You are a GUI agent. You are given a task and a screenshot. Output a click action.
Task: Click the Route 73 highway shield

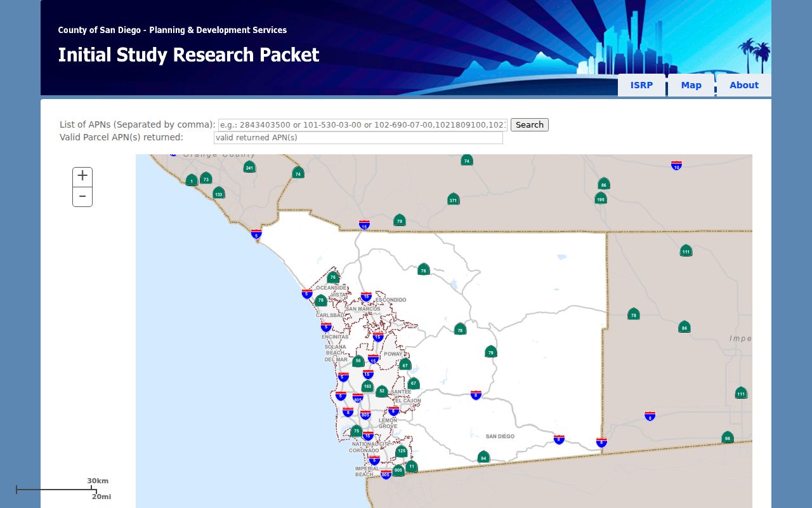[x=206, y=178]
